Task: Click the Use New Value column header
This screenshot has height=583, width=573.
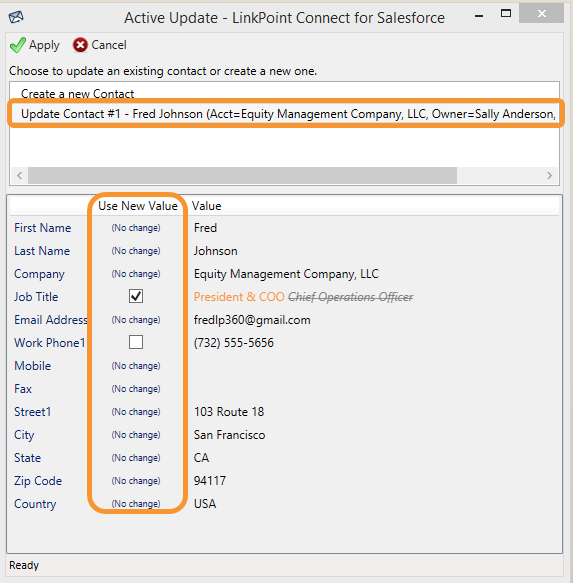Action: pos(138,206)
